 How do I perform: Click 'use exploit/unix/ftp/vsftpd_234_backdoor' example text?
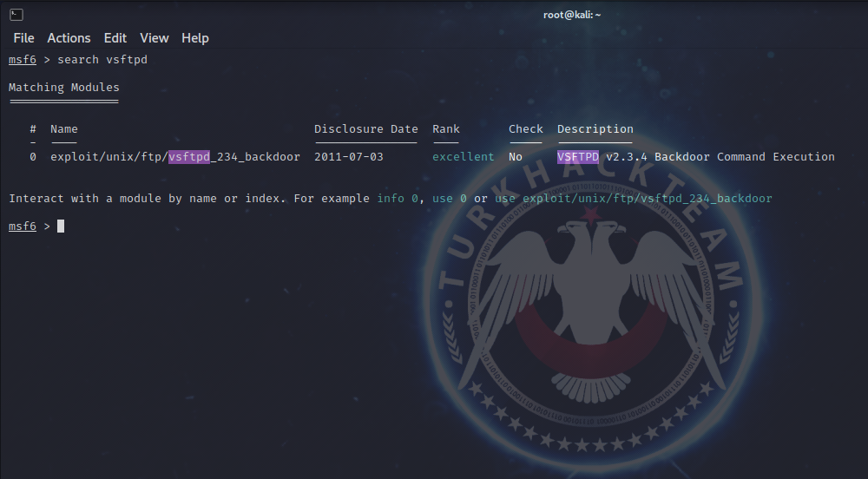pos(634,199)
